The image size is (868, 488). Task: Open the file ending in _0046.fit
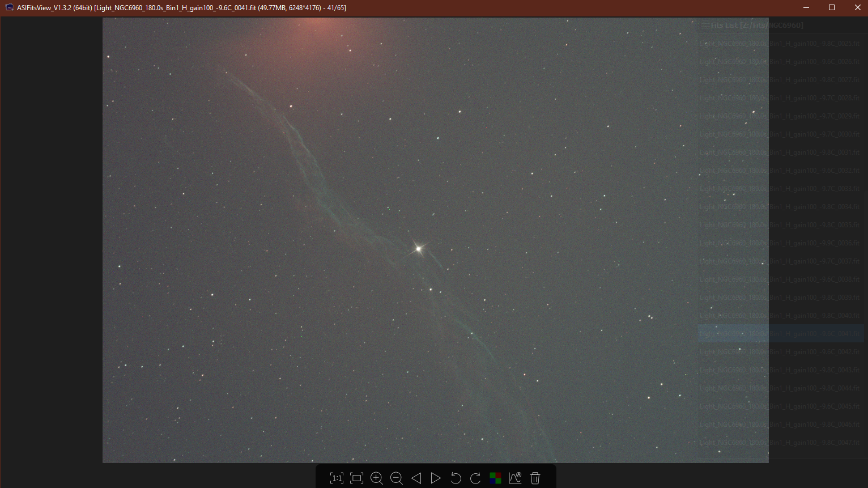pyautogui.click(x=781, y=425)
